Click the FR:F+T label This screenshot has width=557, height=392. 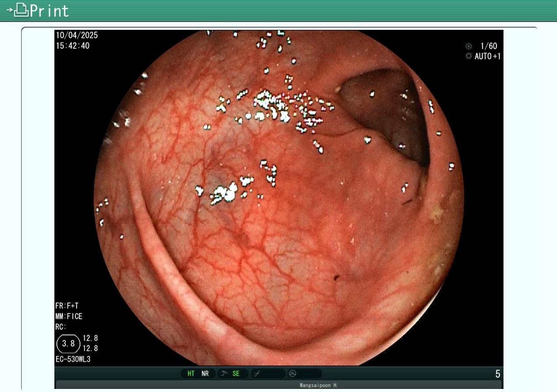coord(67,306)
